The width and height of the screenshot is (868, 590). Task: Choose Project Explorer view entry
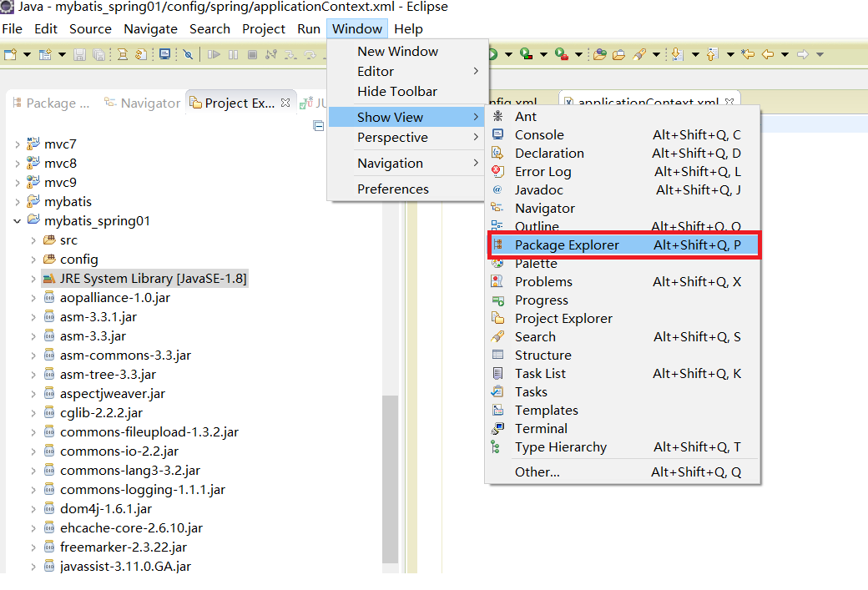click(623, 319)
